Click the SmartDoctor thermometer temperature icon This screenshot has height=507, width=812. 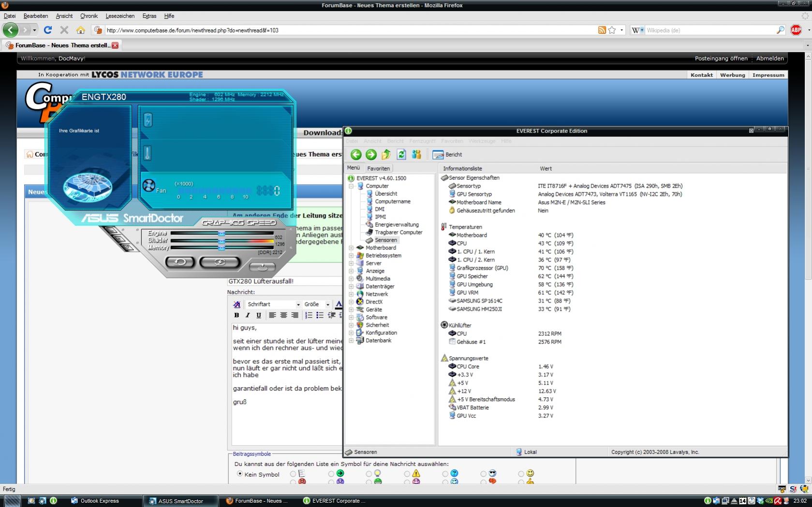tap(148, 153)
